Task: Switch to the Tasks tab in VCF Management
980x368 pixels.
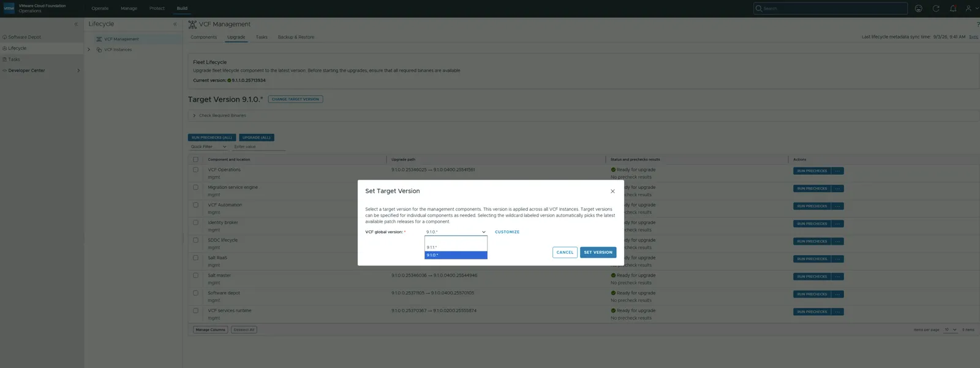Action: [262, 37]
